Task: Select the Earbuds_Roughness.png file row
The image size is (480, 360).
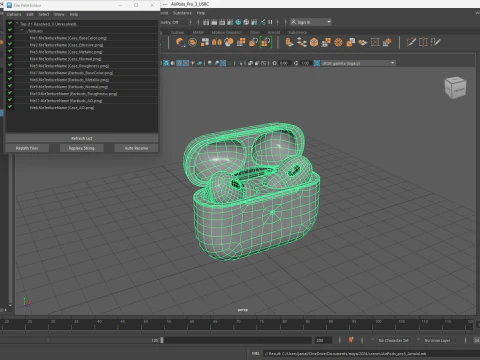Action: [x=82, y=94]
